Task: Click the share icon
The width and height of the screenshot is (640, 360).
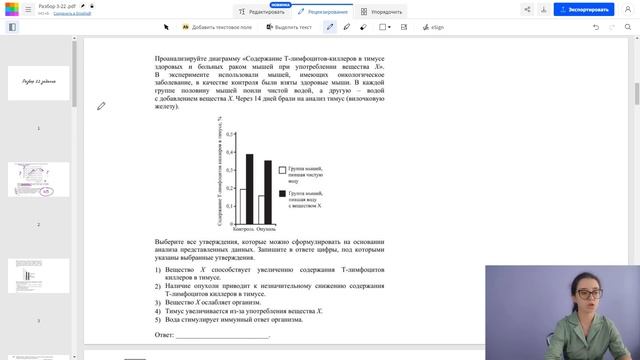Action: [x=527, y=9]
